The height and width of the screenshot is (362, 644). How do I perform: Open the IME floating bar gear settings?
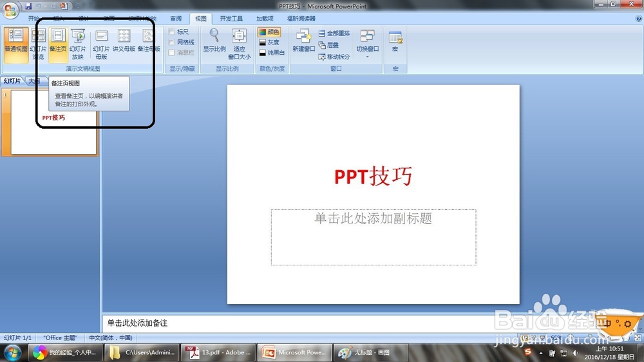pyautogui.click(x=627, y=324)
